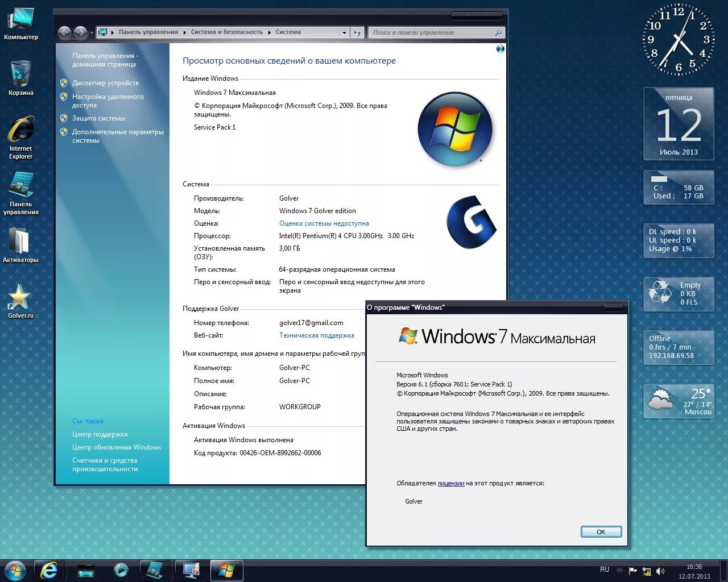Click the search magnifier icon
Image resolution: width=728 pixels, height=582 pixels.
498,32
